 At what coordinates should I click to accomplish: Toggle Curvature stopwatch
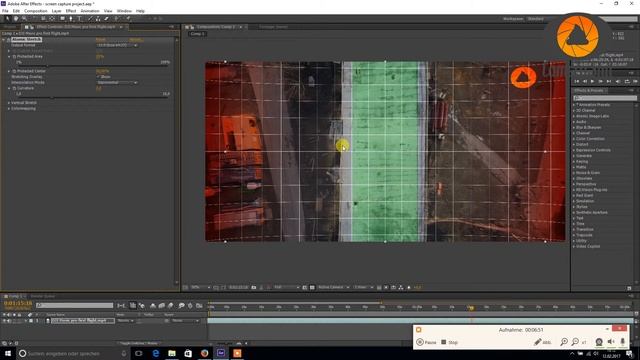click(x=14, y=88)
